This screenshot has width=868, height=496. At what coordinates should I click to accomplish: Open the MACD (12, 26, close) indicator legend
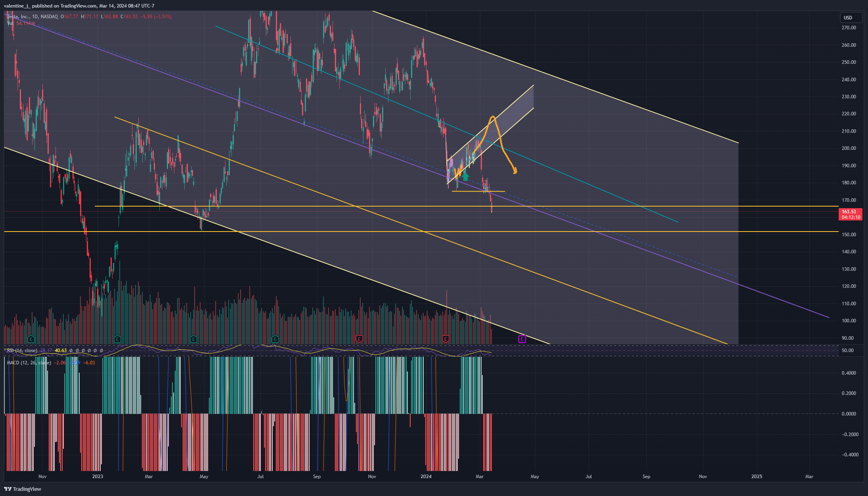tap(29, 363)
